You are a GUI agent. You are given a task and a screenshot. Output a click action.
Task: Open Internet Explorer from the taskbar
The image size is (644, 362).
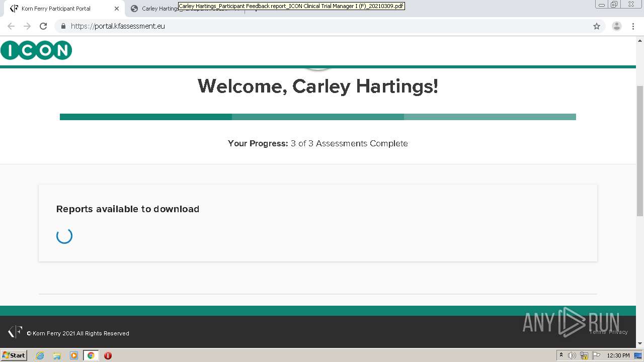[40, 355]
